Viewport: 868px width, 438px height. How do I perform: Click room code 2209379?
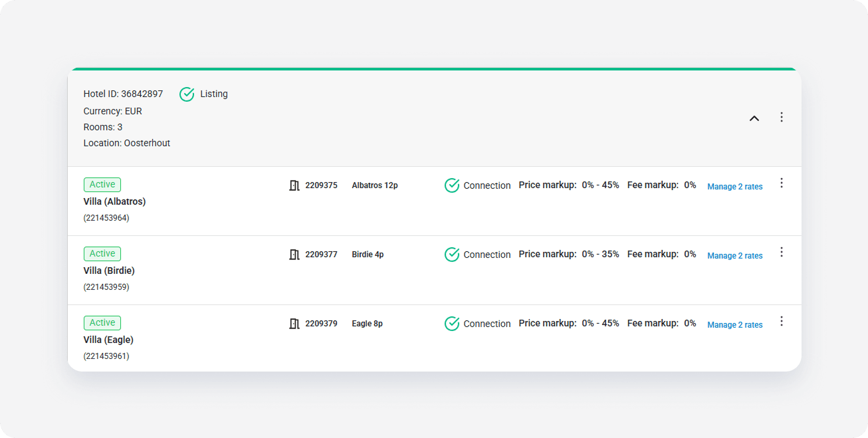pyautogui.click(x=321, y=324)
